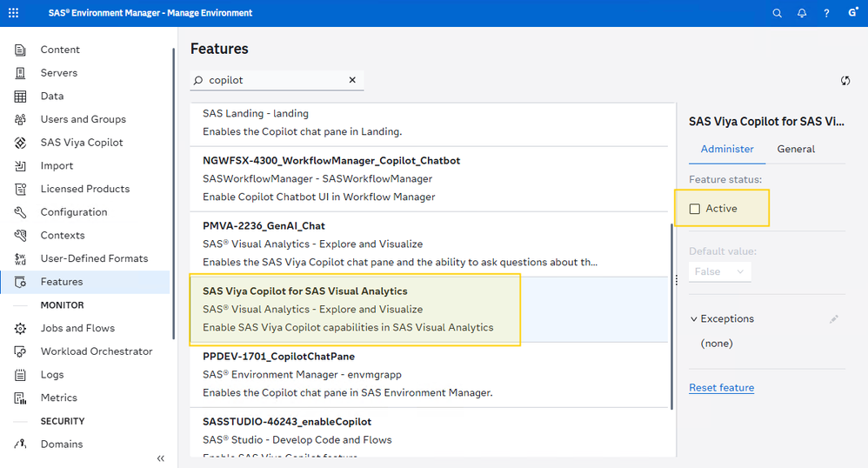Select NGWFSX-4300_WorkflowManager_Copilot_Chatbot feature
Screen dimensions: 868x468
click(x=429, y=179)
